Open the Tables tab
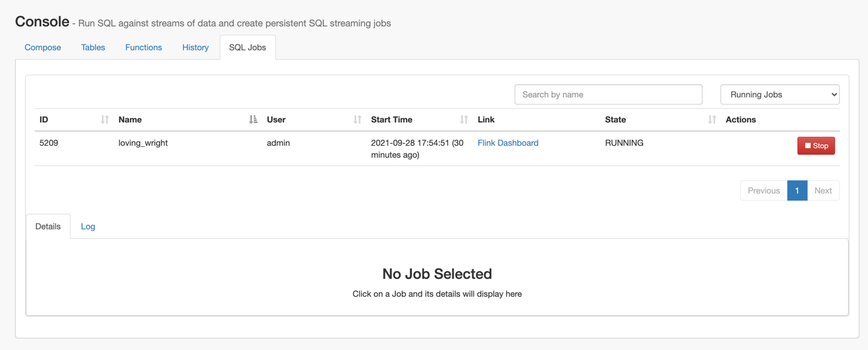Screen dimensions: 868x350 coord(93,47)
